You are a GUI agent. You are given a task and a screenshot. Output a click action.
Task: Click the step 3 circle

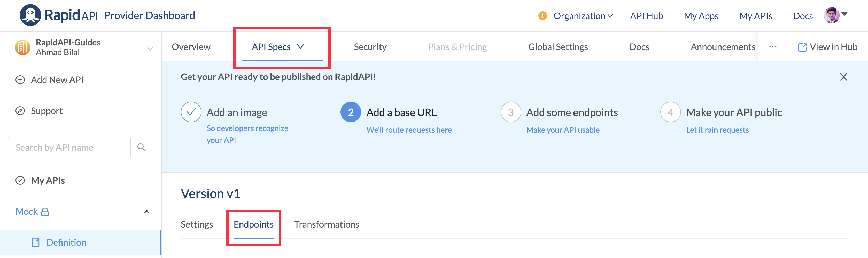coord(511,112)
